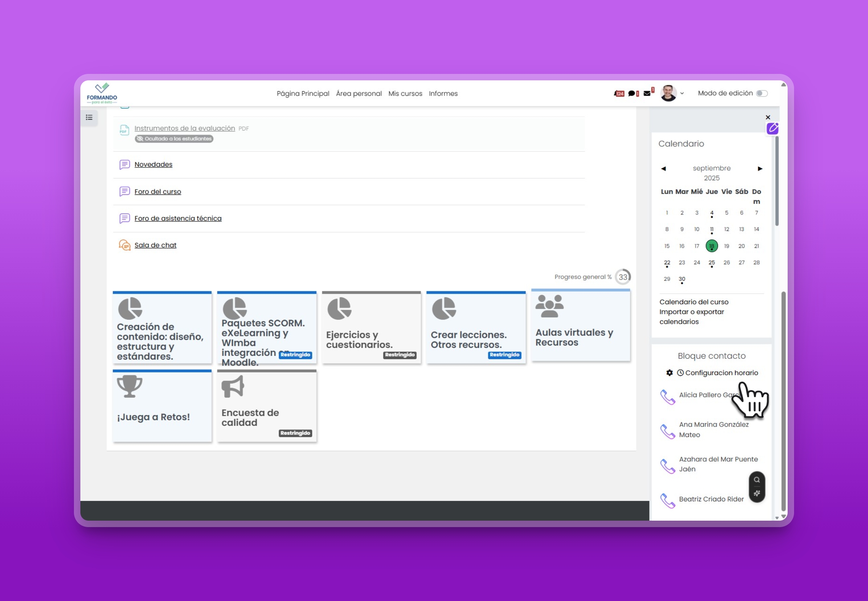Click the 33 percent general progress indicator

point(623,277)
